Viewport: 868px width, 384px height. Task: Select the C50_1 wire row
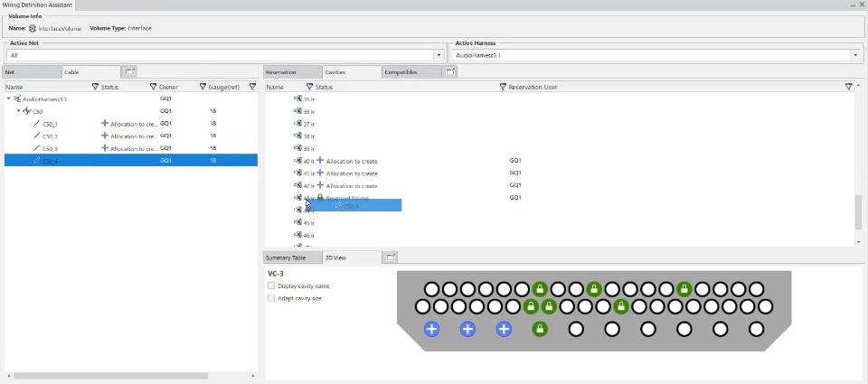(131, 124)
